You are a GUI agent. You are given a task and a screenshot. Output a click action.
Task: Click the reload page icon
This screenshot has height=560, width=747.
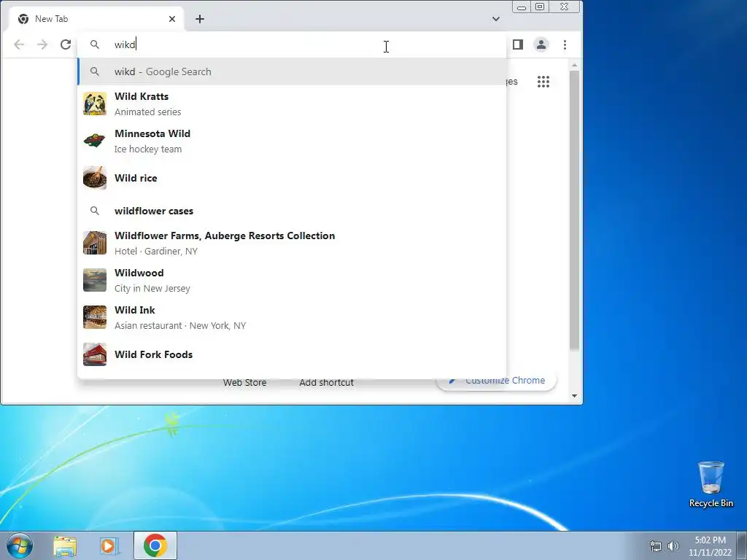point(66,44)
